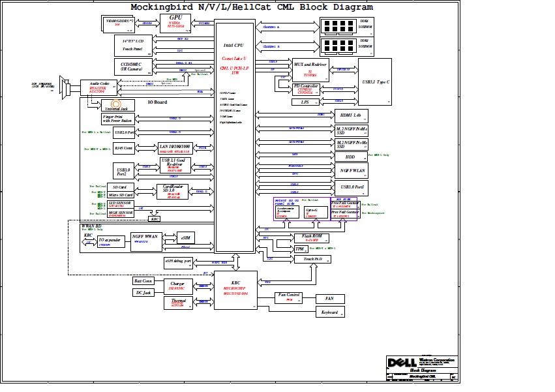The width and height of the screenshot is (555, 392).
Task: Select the Flash ROM block
Action: coord(312,237)
